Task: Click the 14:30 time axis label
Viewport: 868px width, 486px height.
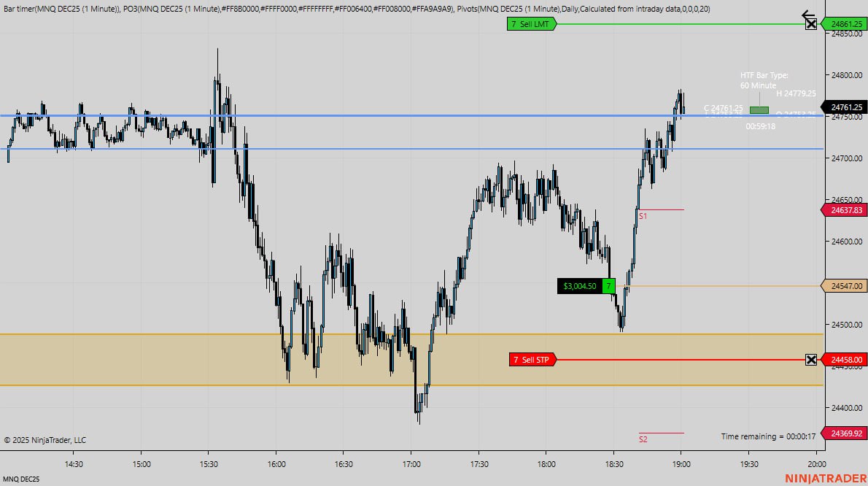Action: pos(74,464)
